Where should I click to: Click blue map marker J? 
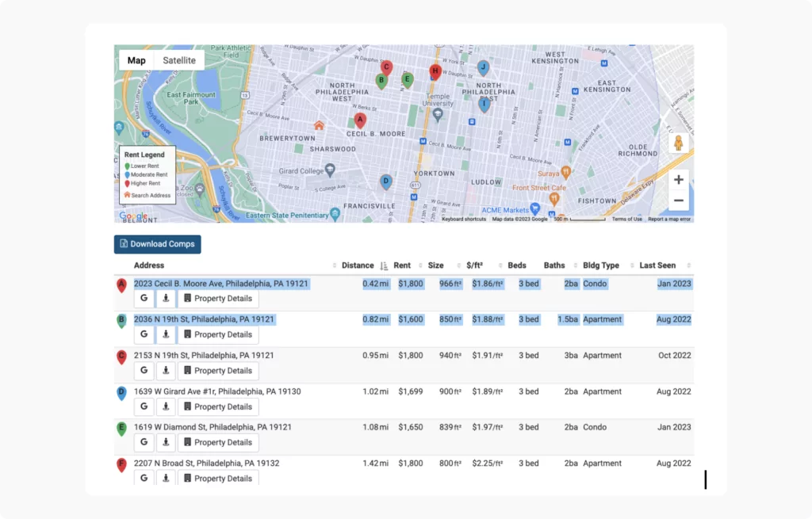(483, 67)
